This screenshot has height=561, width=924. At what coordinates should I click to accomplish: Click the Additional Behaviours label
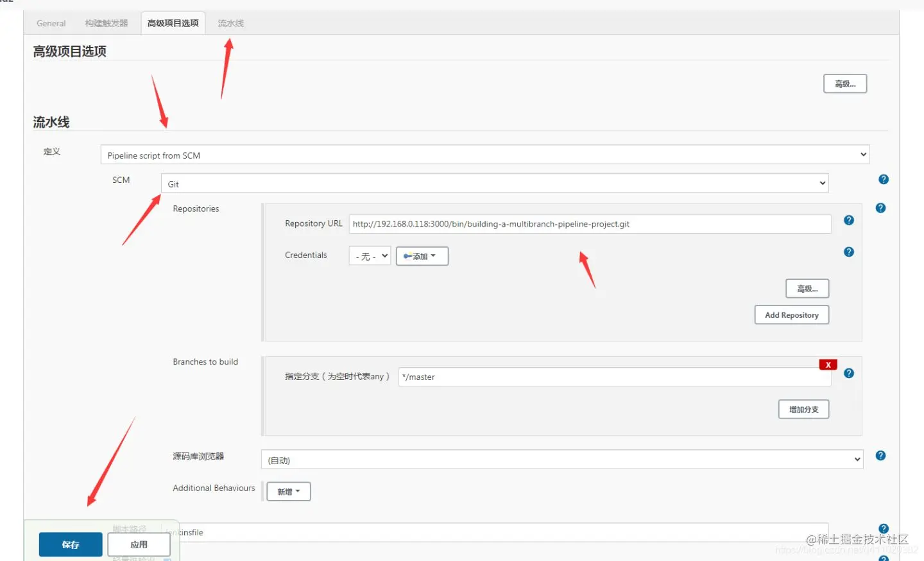[214, 488]
